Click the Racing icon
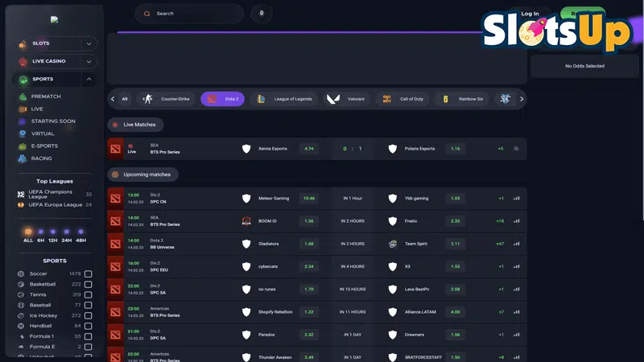The width and height of the screenshot is (644, 362). 23,158
